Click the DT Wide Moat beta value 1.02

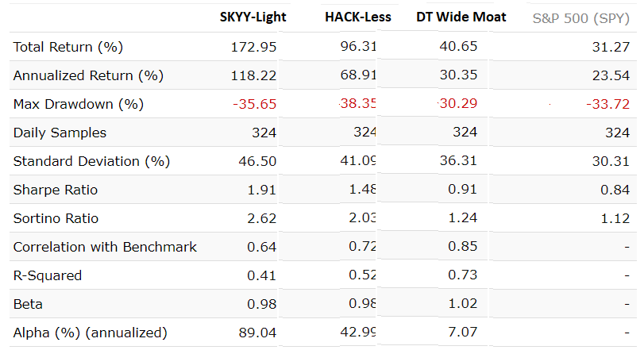462,304
